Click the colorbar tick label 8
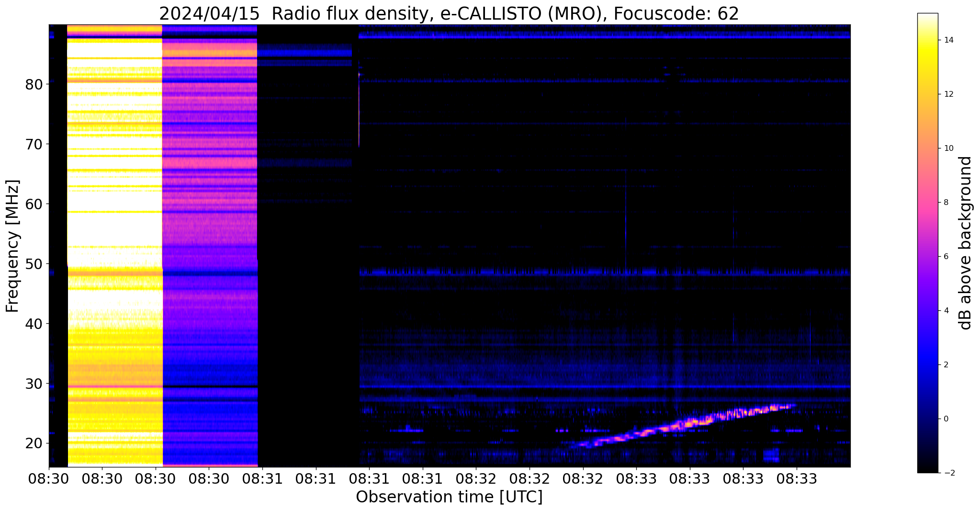980x511 pixels. click(x=946, y=203)
